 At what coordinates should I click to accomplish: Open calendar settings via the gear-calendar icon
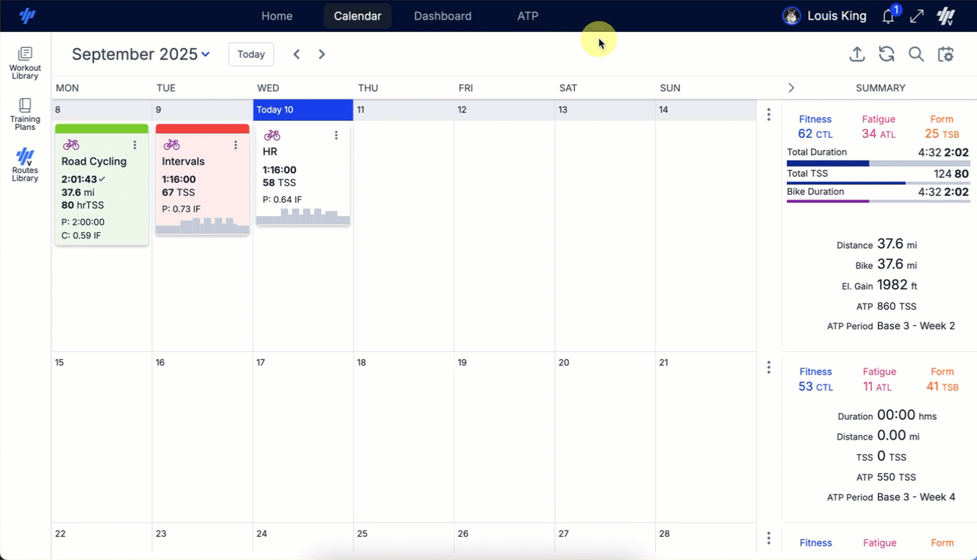(x=946, y=54)
